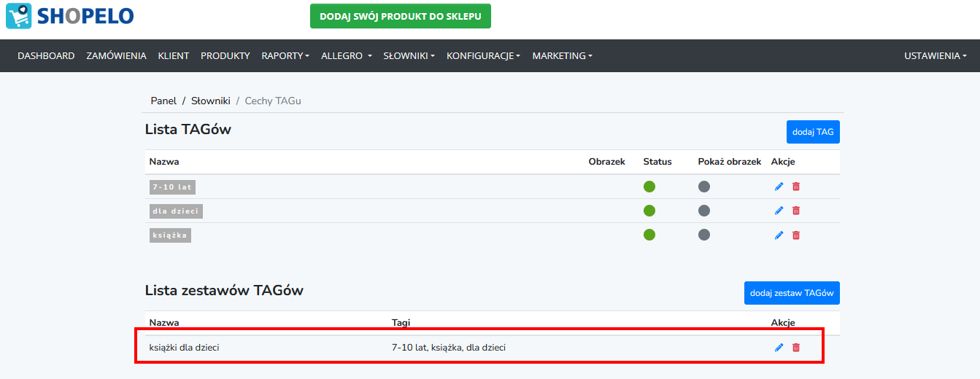Toggle show image for 'dla dzieci' tag

(x=704, y=211)
